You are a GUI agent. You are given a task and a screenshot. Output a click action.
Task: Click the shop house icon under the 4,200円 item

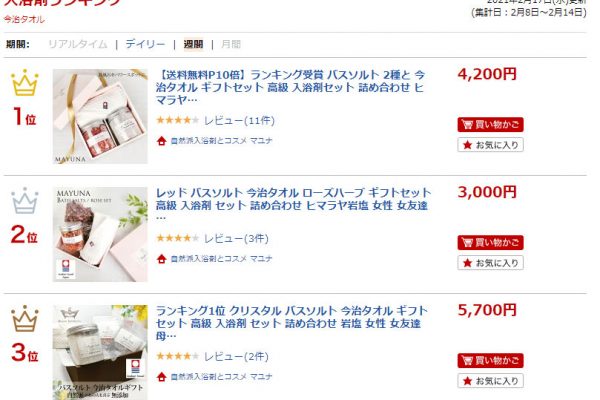click(161, 141)
